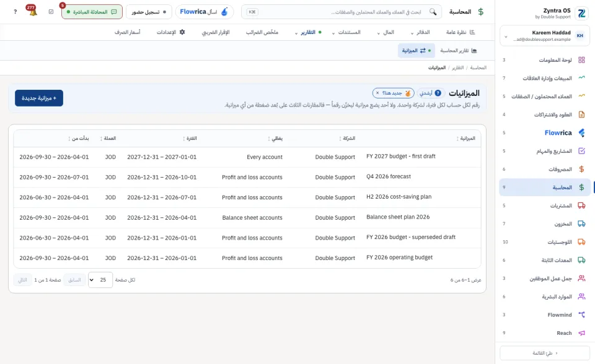Viewport: 595px width, 364px height.
Task: Open FY 2026 operating budget row
Action: [399, 257]
